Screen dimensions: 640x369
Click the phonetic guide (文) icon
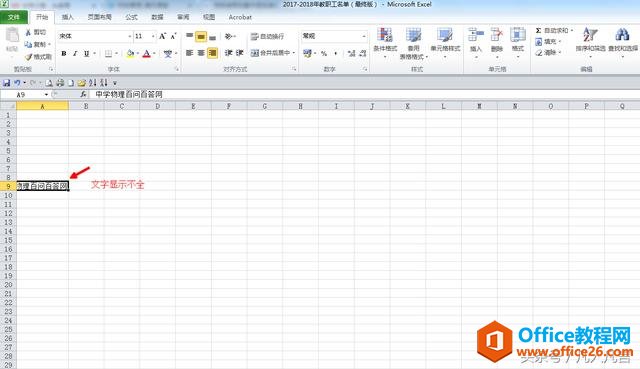point(167,53)
